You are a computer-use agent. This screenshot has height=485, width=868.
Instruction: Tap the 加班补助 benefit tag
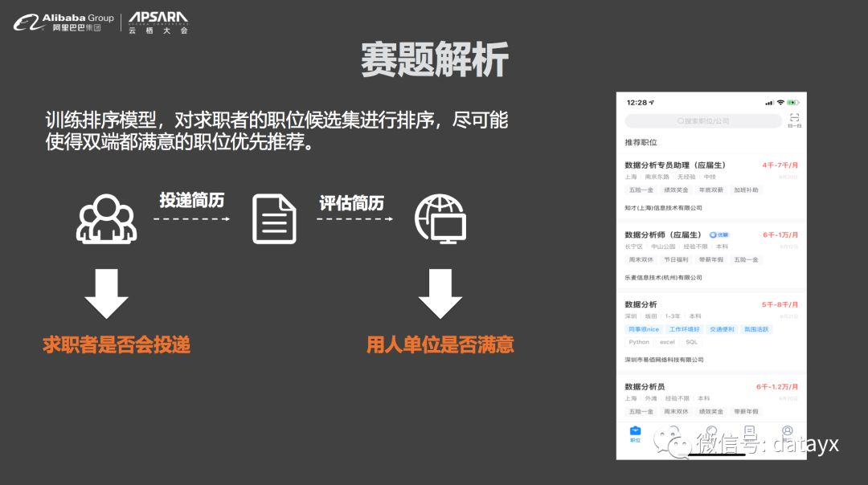pyautogui.click(x=746, y=190)
